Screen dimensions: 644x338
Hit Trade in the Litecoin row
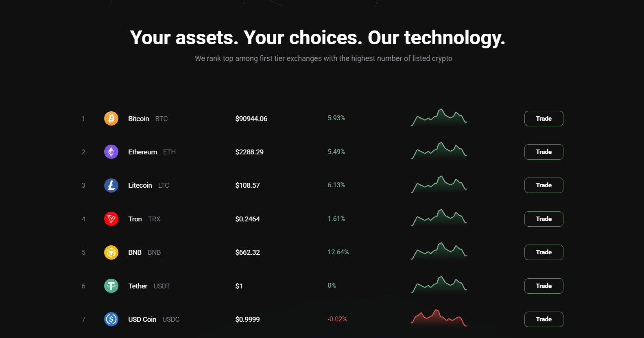(544, 185)
